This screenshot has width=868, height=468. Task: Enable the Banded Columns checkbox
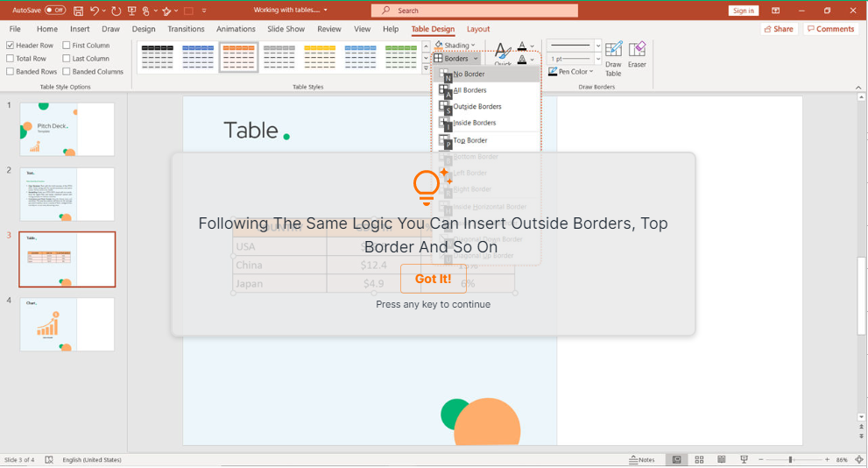point(67,72)
